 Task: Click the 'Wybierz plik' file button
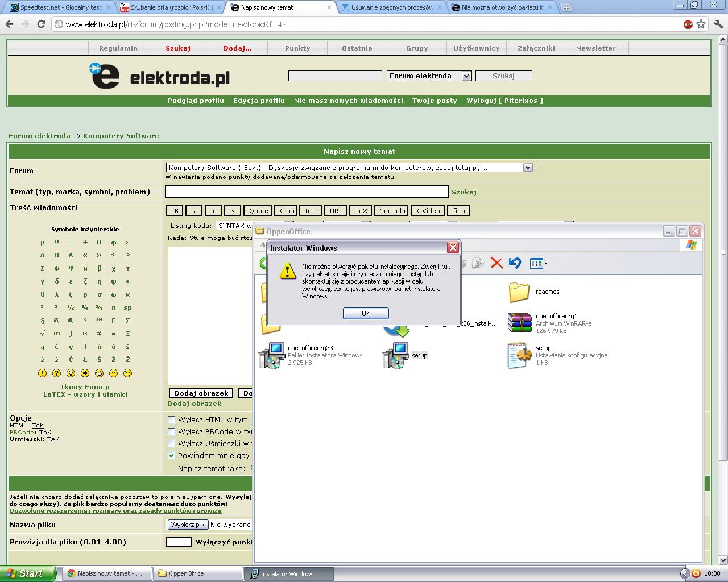[x=188, y=525]
